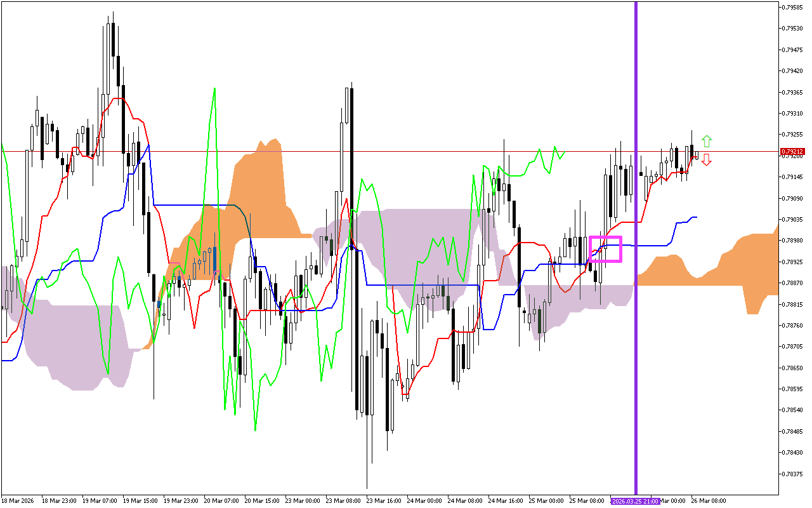Click the red down arrow marker

coord(707,159)
